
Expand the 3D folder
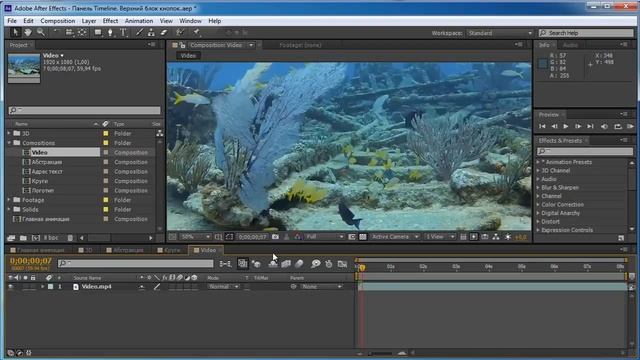[x=9, y=133]
